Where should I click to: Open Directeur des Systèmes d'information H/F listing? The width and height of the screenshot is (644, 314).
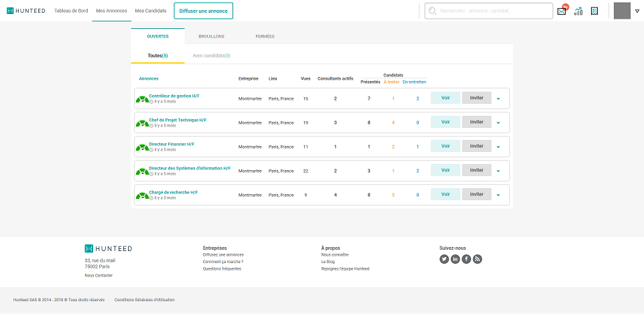tap(190, 168)
